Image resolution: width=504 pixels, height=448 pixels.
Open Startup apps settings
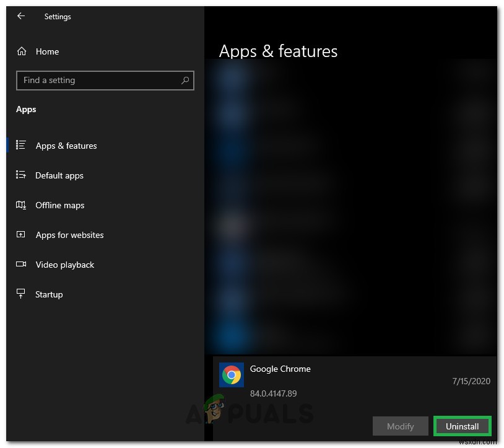pos(50,294)
